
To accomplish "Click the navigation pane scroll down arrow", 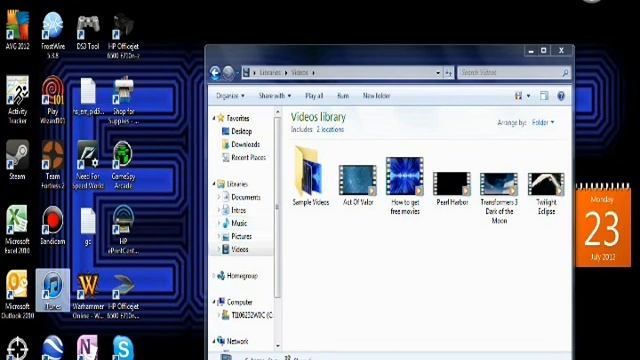I will pyautogui.click(x=278, y=346).
